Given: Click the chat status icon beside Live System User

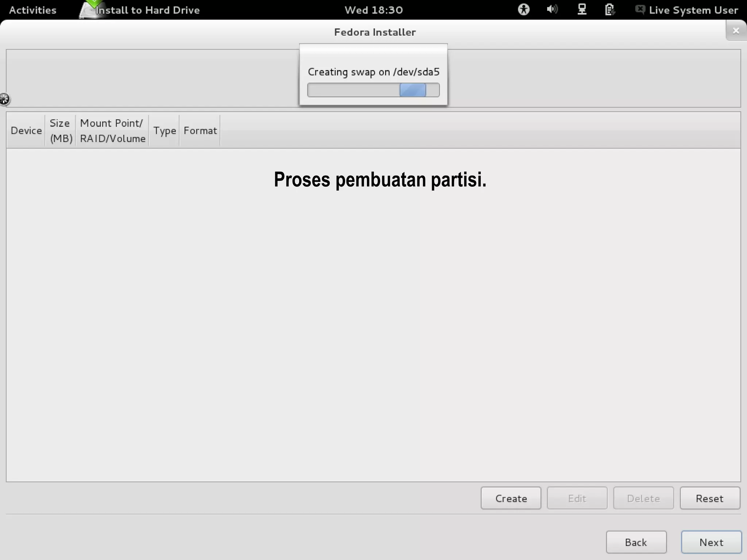Looking at the screenshot, I should (640, 9).
